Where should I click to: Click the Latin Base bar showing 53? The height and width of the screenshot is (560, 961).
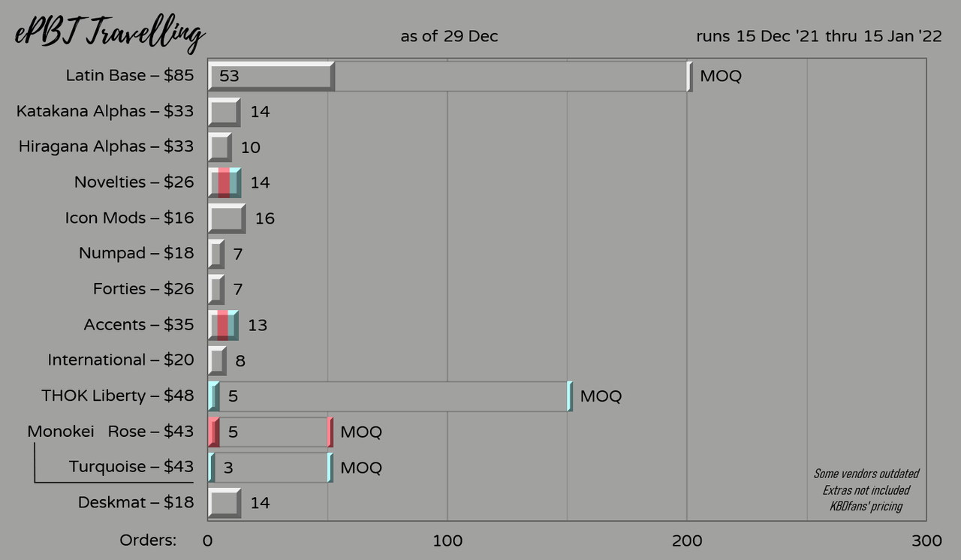(271, 76)
